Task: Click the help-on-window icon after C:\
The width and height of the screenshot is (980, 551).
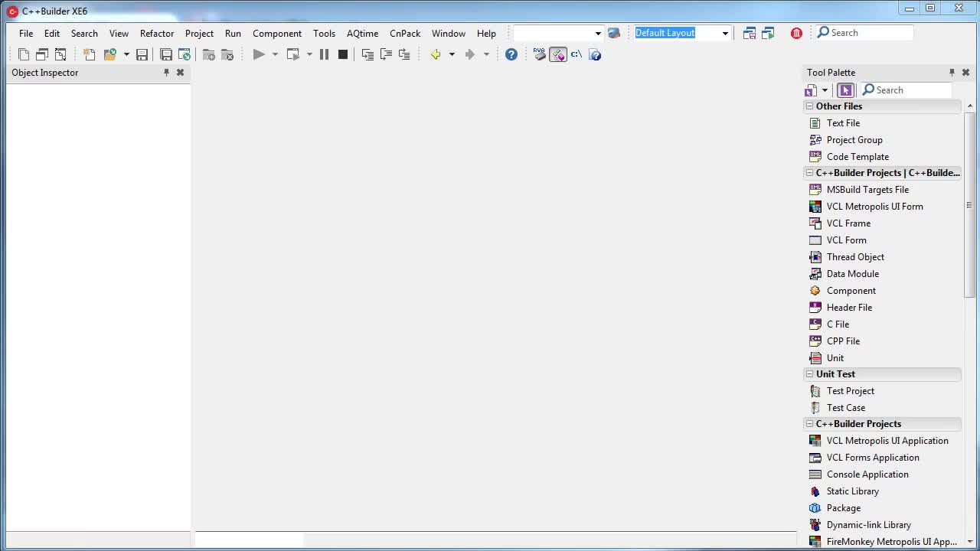Action: pos(595,54)
